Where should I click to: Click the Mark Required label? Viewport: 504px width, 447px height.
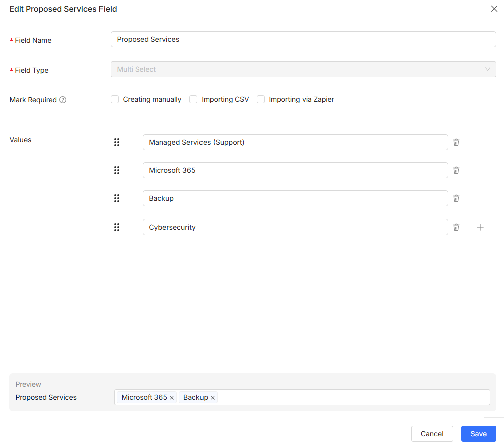coord(33,100)
